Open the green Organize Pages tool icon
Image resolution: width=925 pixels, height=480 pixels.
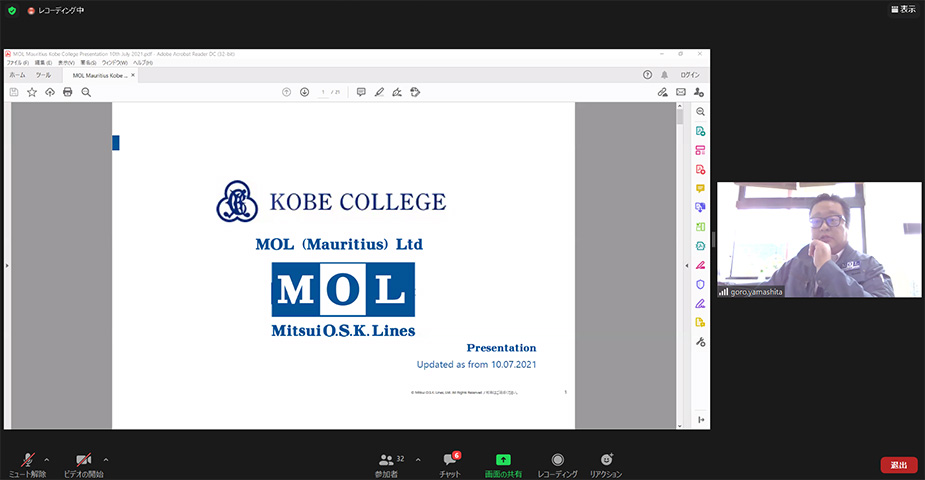(x=700, y=227)
